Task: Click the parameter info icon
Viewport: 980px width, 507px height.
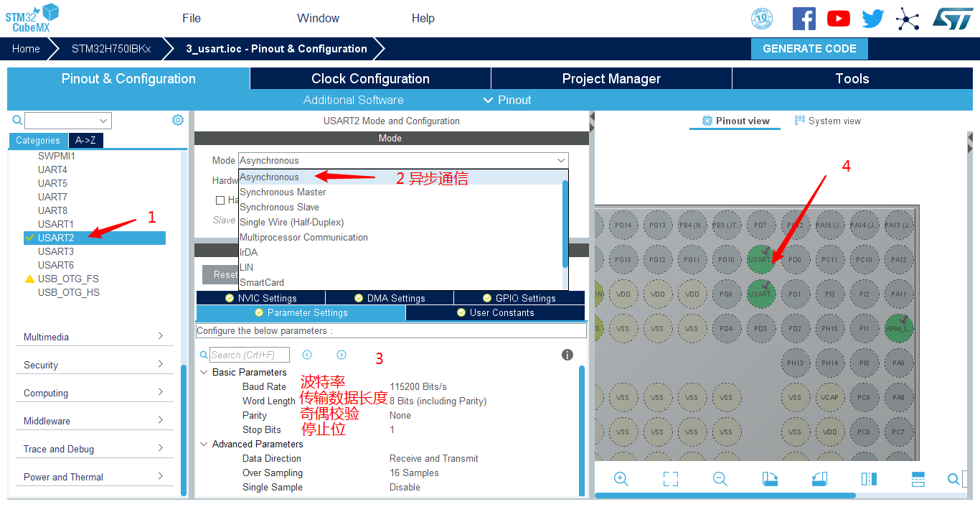Action: click(x=567, y=355)
